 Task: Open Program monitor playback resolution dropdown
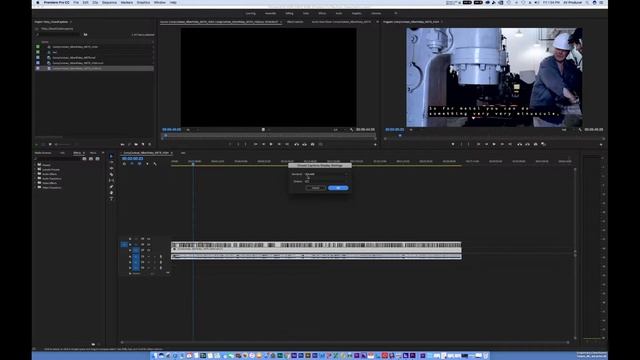click(x=565, y=130)
